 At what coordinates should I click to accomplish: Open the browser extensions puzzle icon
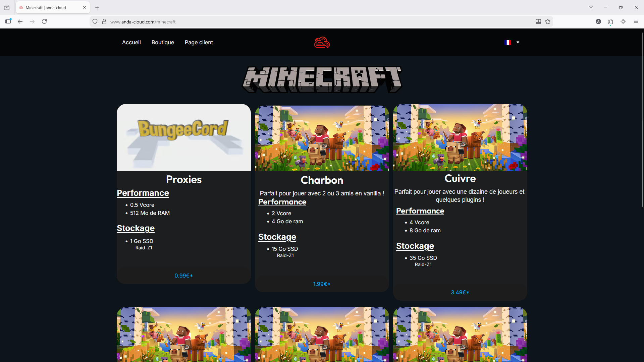(610, 21)
